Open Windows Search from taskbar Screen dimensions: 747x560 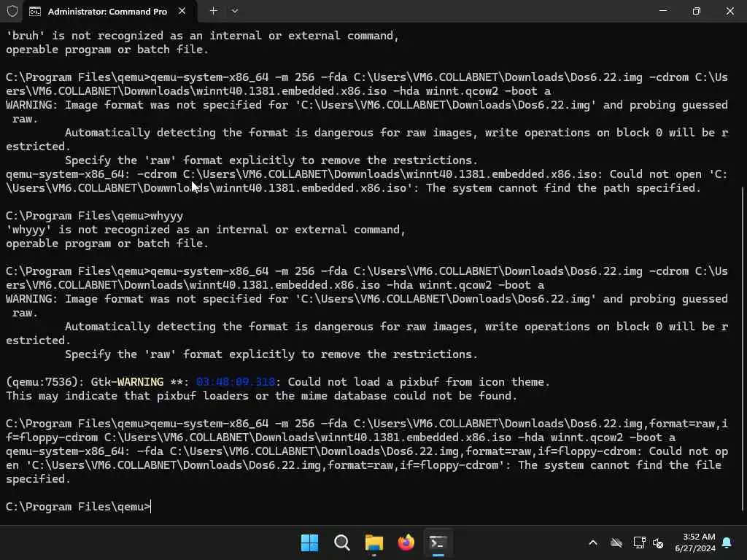341,542
